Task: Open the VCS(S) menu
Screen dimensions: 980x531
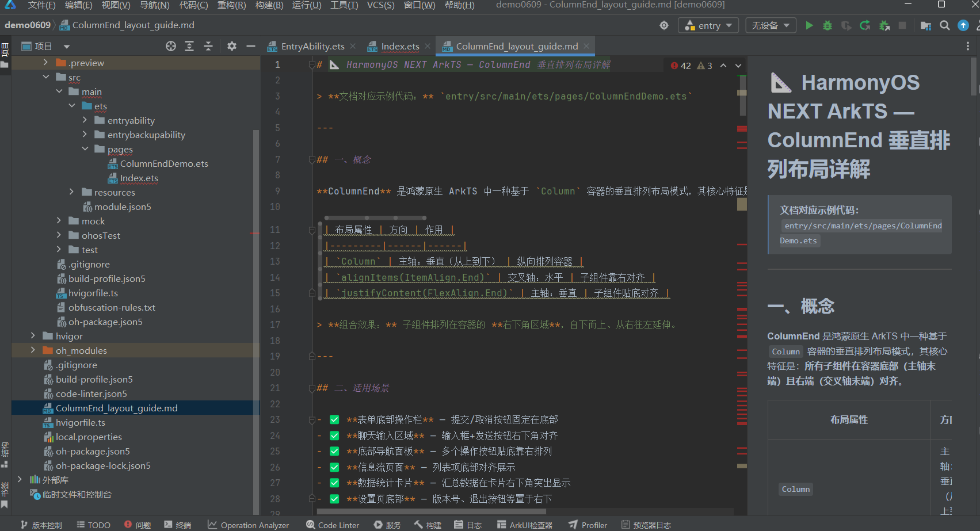Action: 380,5
